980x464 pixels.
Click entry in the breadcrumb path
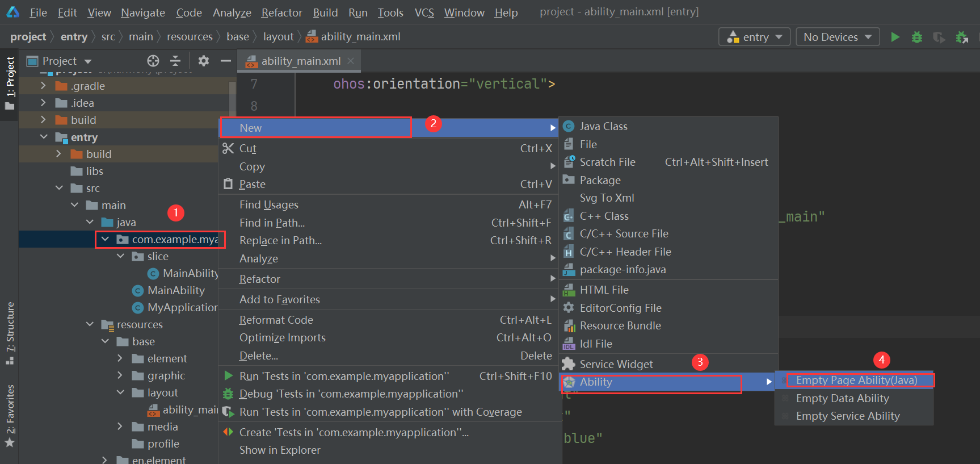click(74, 37)
